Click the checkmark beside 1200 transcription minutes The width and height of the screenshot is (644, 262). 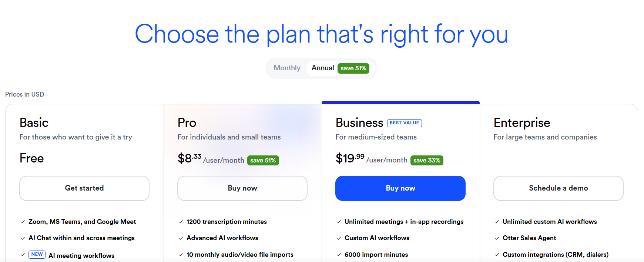tap(181, 222)
